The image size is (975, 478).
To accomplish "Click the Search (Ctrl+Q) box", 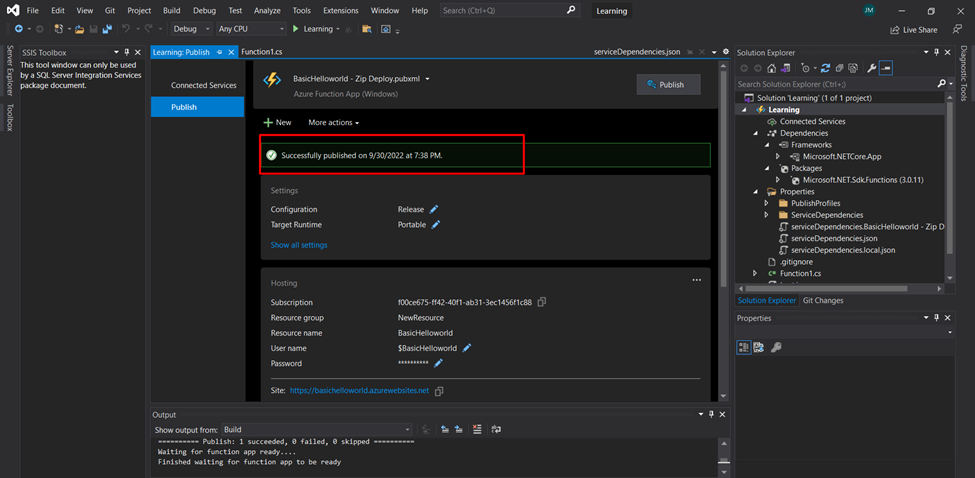I will point(510,11).
